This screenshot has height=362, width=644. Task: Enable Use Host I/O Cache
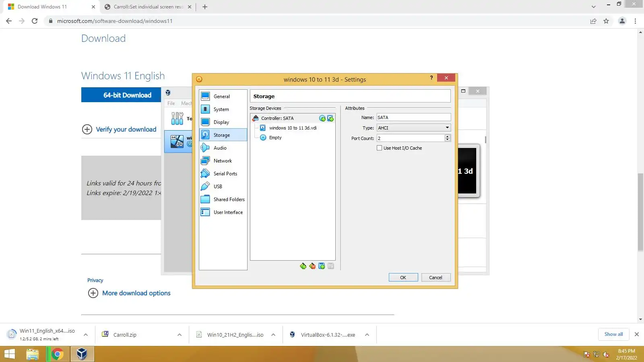click(x=379, y=148)
